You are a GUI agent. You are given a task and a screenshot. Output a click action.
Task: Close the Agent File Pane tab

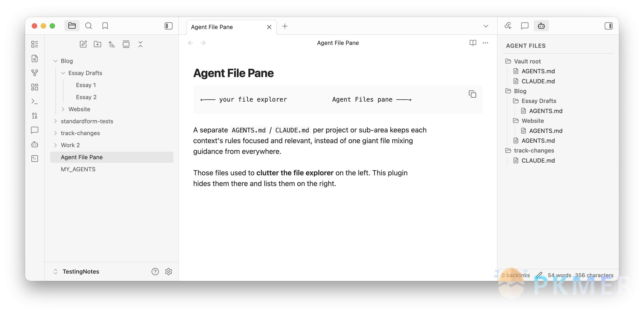269,27
